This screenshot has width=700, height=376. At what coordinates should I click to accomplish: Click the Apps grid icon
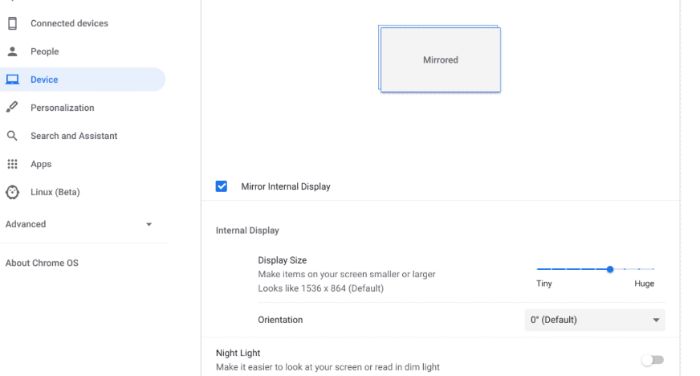(x=12, y=164)
